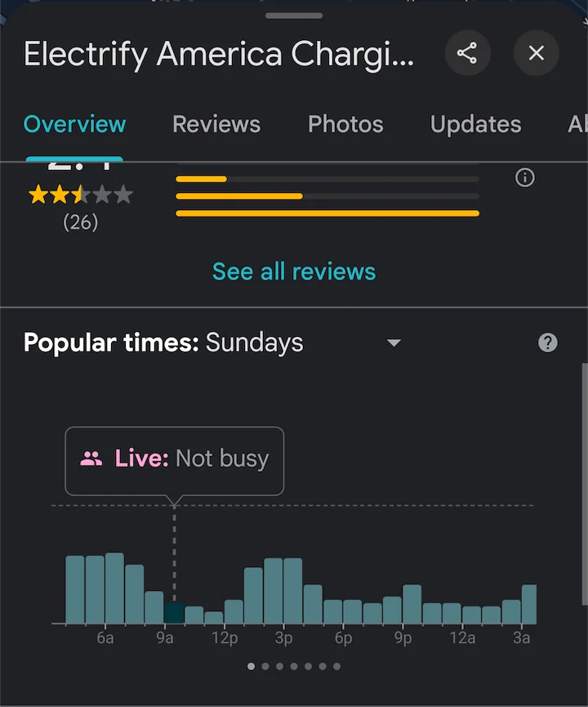
Task: Click the vertical scrollbar on the right
Action: [x=585, y=484]
